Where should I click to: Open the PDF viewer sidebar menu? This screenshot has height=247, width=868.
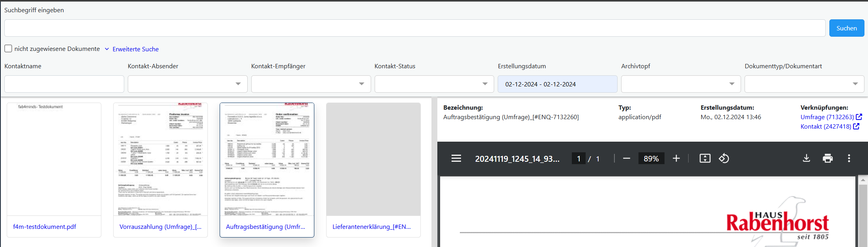(456, 159)
